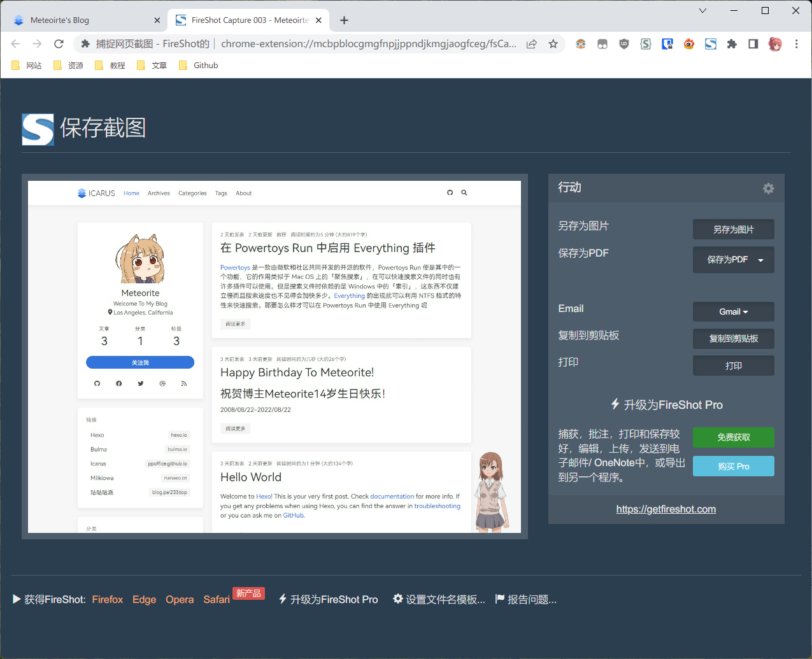Click the FireShot extension icon in toolbar
Image resolution: width=812 pixels, height=659 pixels.
(x=710, y=44)
